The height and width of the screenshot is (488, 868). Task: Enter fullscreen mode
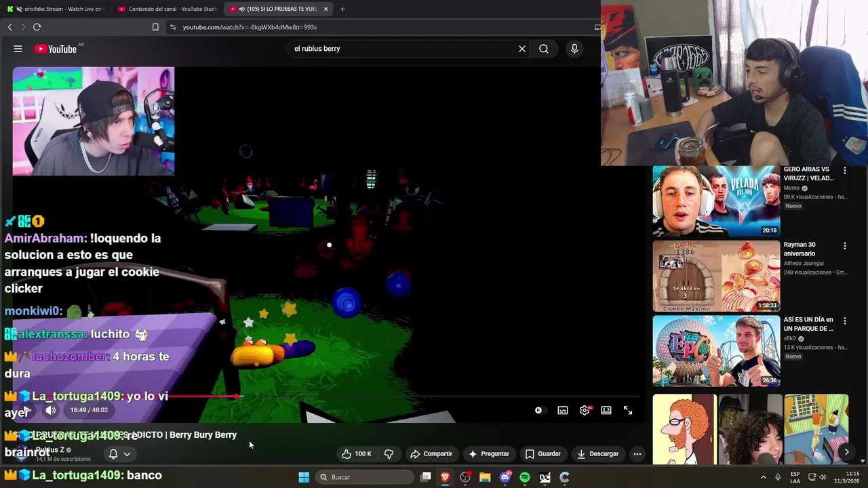(x=628, y=410)
